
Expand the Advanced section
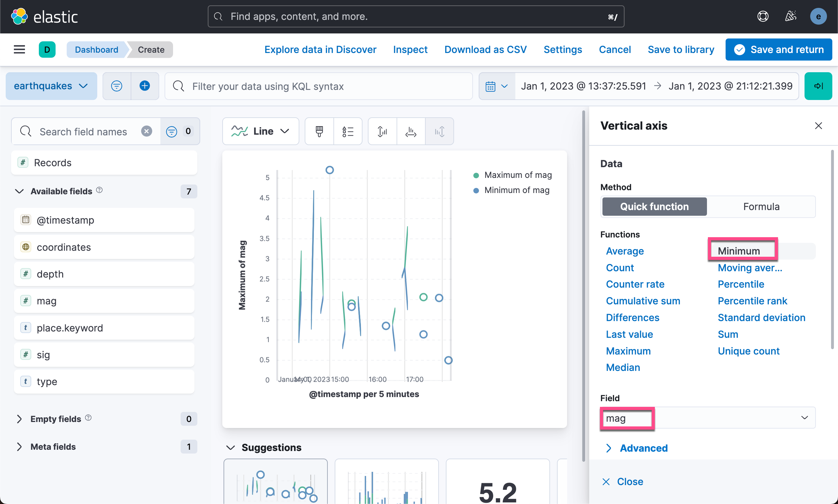[x=643, y=448]
